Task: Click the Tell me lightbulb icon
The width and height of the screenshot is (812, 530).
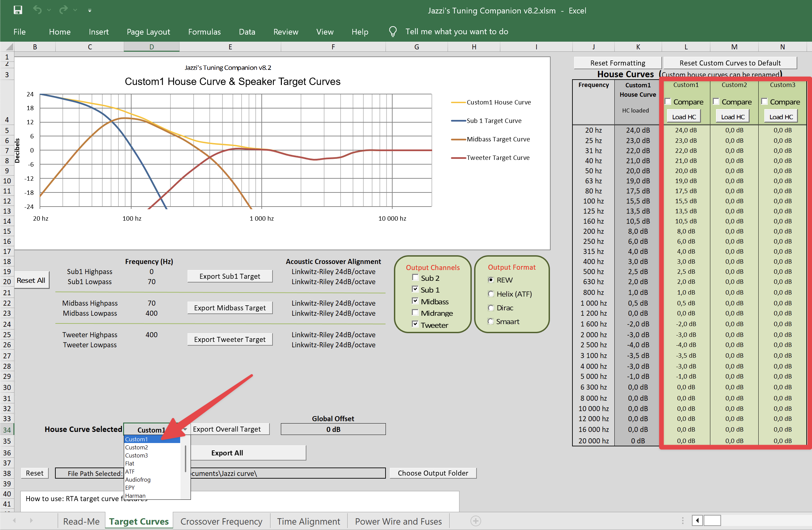Action: [393, 32]
